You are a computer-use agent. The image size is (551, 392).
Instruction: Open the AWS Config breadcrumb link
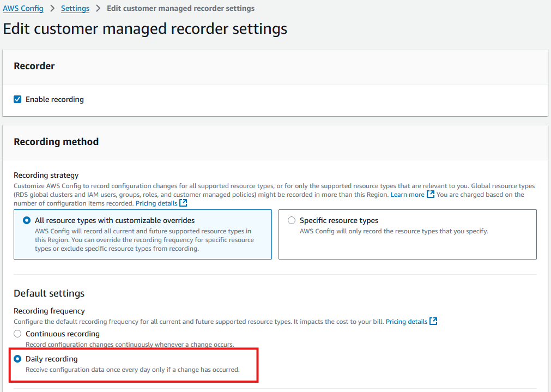pyautogui.click(x=23, y=8)
